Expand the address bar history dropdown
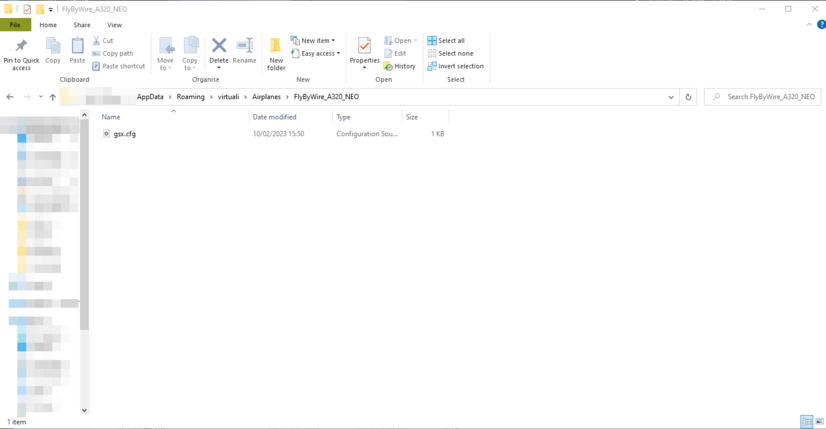Screen dimensions: 826x429 tap(671, 97)
